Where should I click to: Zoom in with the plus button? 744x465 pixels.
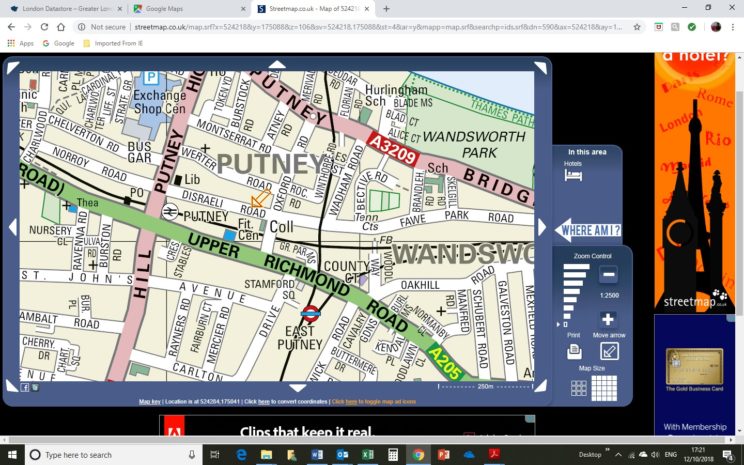[x=608, y=319]
